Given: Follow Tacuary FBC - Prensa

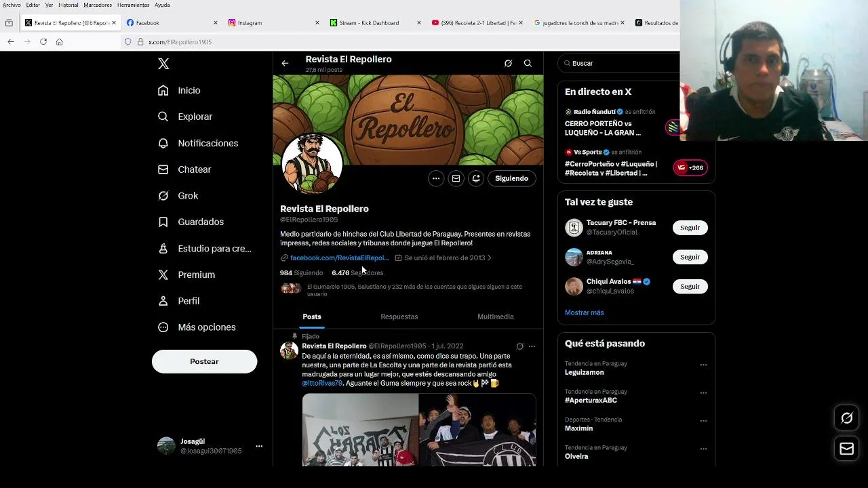Looking at the screenshot, I should coord(690,228).
